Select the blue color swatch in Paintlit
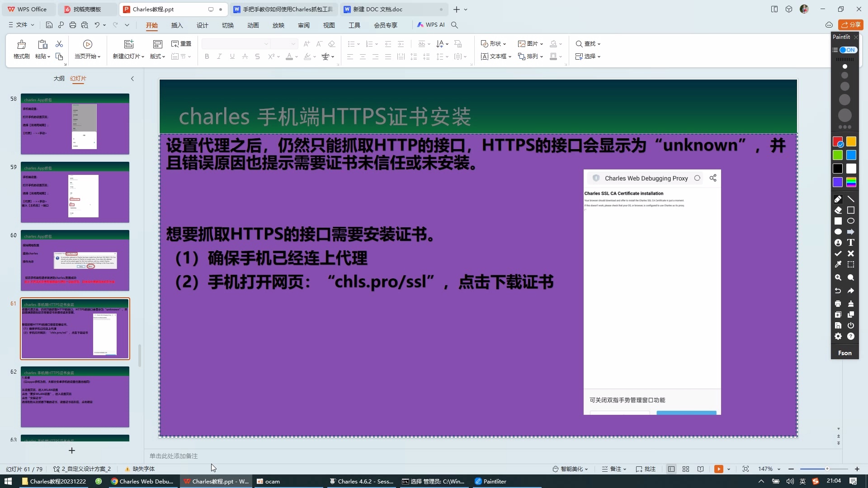This screenshot has height=488, width=868. [851, 155]
